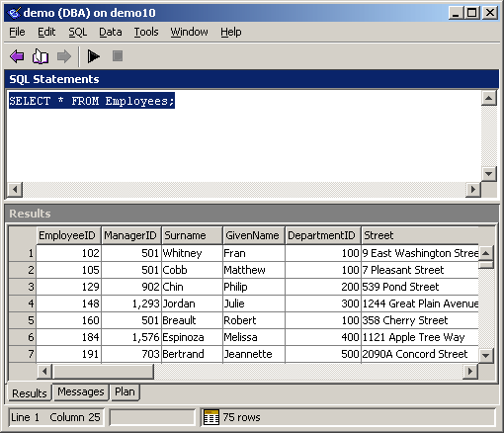Switch to the Messages tab
This screenshot has width=504, height=433.
coord(81,391)
